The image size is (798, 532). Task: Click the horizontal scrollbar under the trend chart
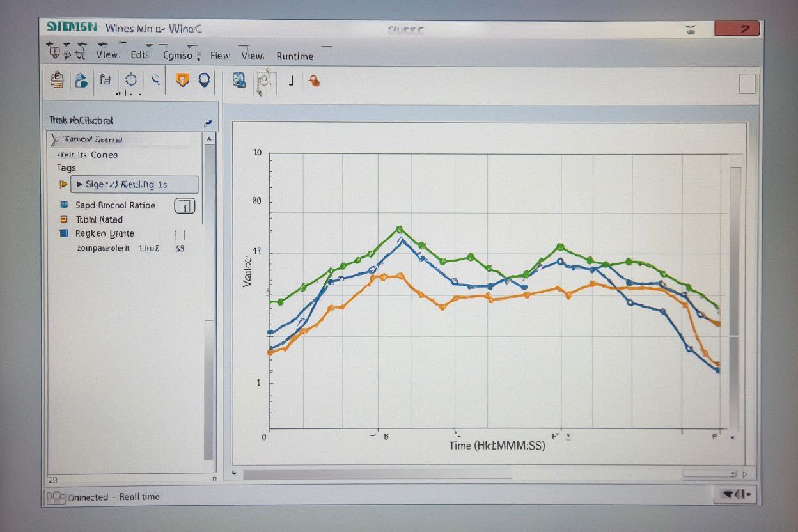pos(377,474)
